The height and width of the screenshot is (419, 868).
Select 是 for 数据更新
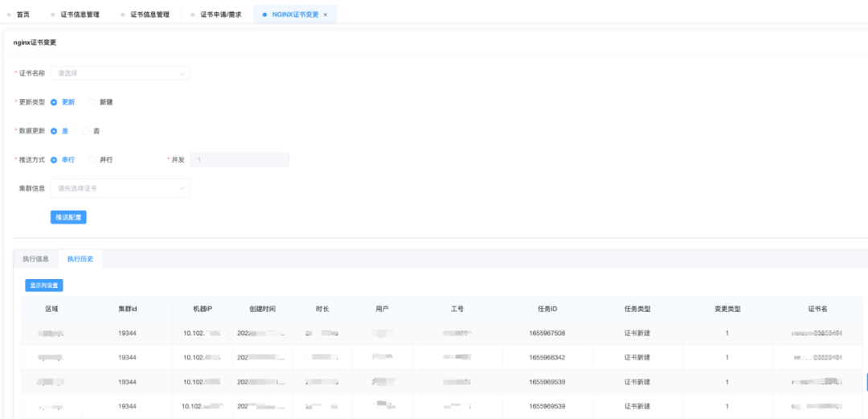[x=54, y=130]
